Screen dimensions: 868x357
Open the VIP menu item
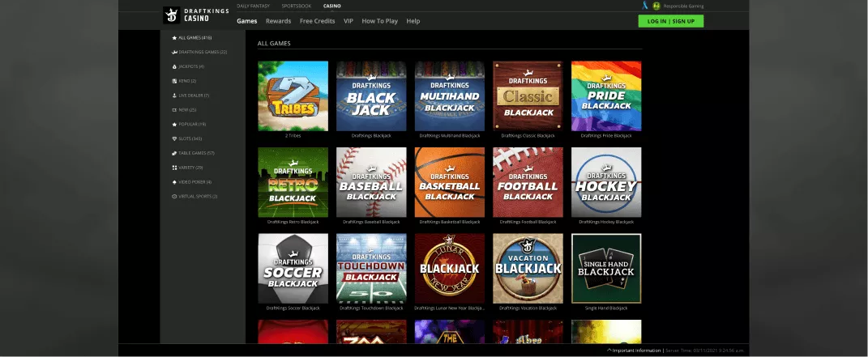point(348,21)
